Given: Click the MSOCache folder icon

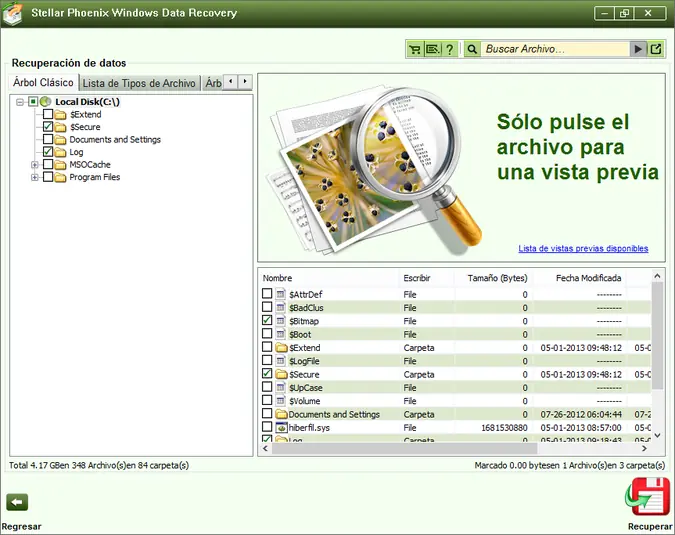Looking at the screenshot, I should [x=60, y=164].
